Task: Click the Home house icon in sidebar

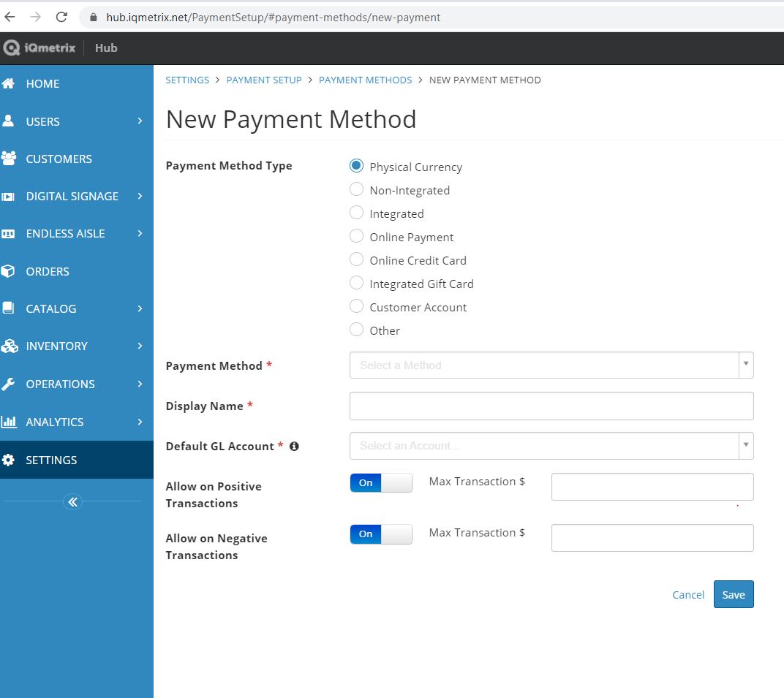Action: [x=9, y=83]
